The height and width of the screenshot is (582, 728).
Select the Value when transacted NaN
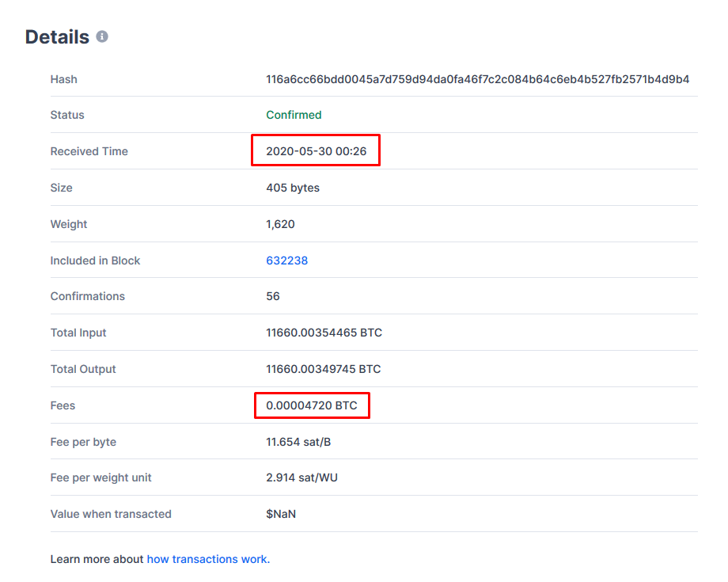tap(282, 513)
